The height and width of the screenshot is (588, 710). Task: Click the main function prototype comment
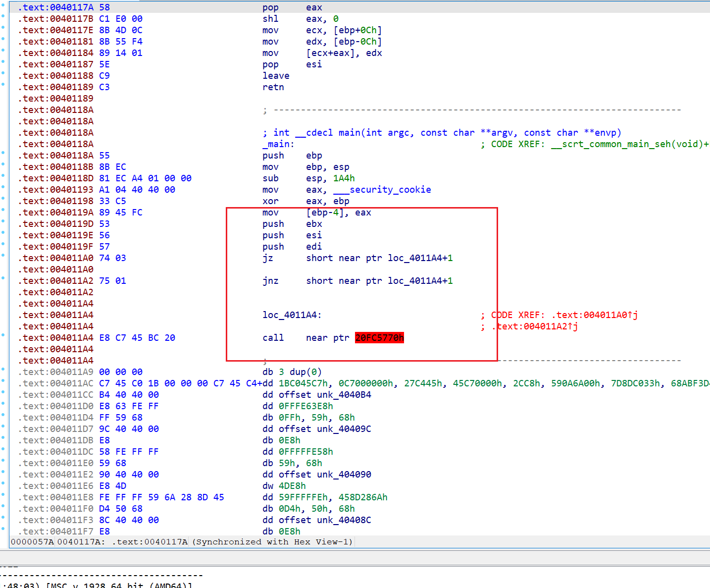pos(442,133)
